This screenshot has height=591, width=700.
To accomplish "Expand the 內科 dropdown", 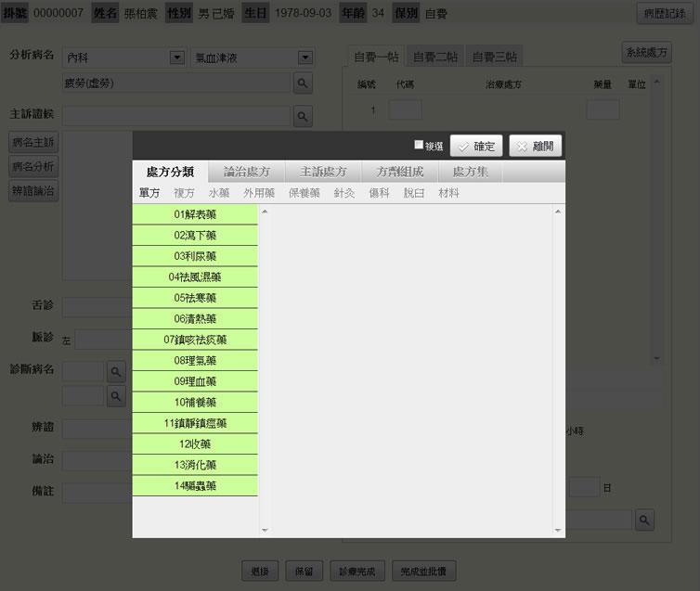I will pos(176,58).
